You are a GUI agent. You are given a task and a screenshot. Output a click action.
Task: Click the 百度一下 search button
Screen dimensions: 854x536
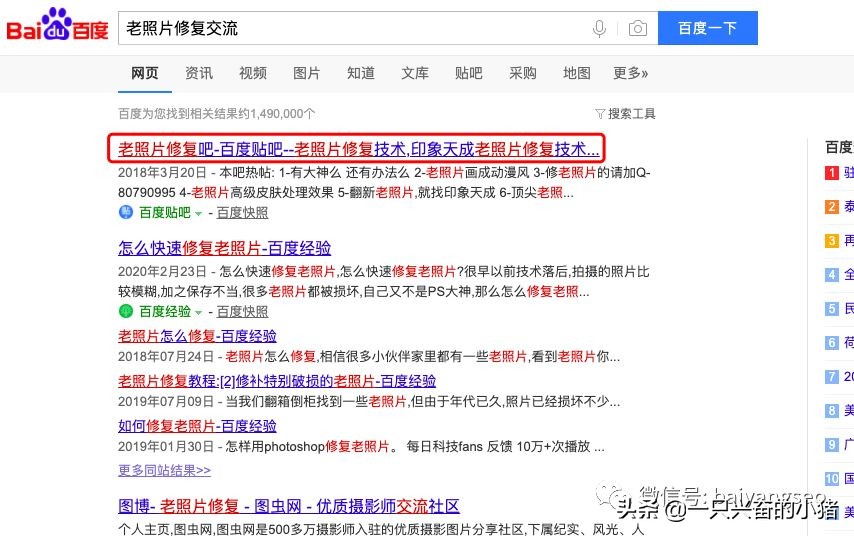[x=707, y=28]
